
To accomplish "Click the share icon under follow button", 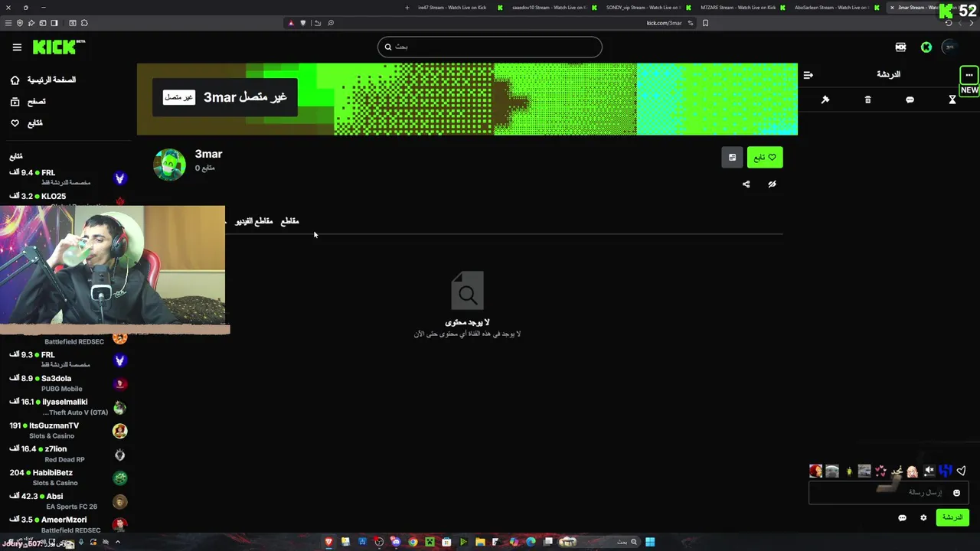I will (746, 184).
